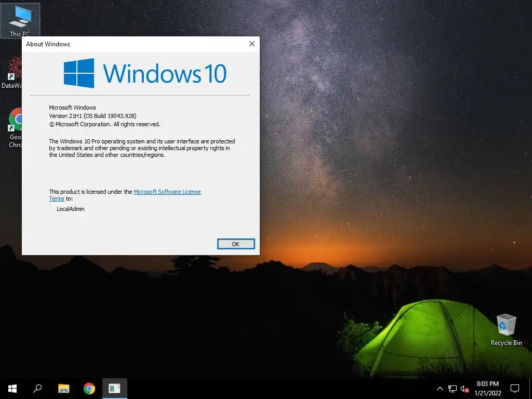Viewport: 532px width, 399px height.
Task: Click the Windows 10 logo in dialog
Action: pyautogui.click(x=145, y=73)
